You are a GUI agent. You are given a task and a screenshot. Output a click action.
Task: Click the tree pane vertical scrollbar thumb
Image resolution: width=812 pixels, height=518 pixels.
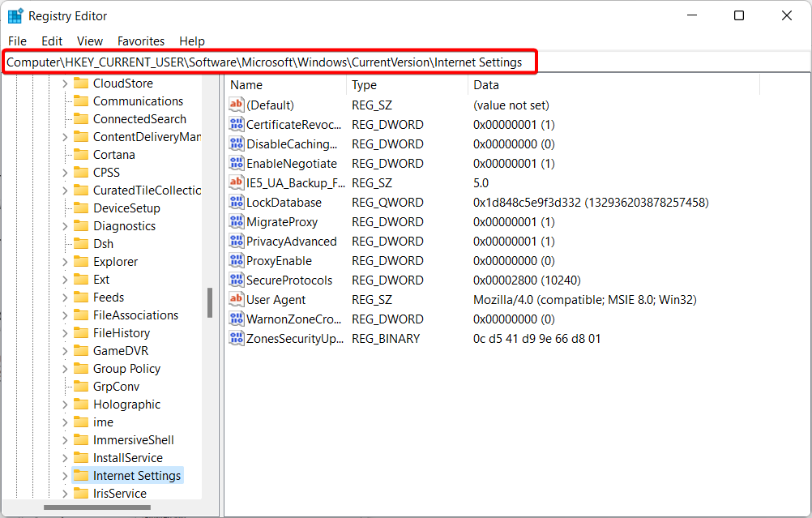pos(210,302)
